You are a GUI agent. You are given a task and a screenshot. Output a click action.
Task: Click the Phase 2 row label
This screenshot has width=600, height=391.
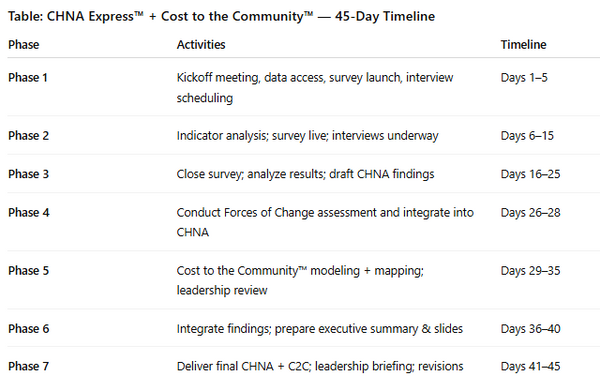(29, 136)
